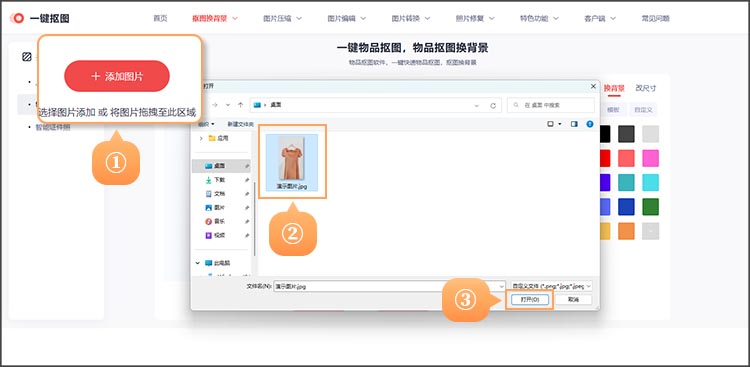Go up one folder level

pyautogui.click(x=241, y=105)
